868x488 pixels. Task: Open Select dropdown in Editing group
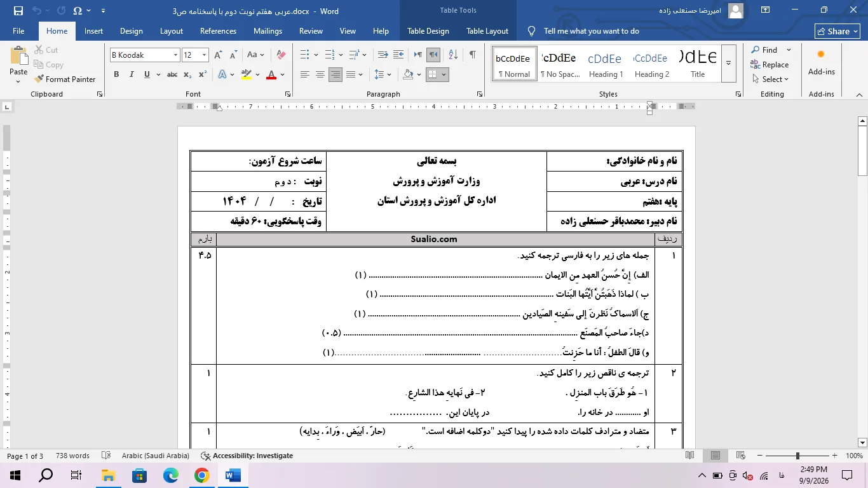[x=770, y=79]
